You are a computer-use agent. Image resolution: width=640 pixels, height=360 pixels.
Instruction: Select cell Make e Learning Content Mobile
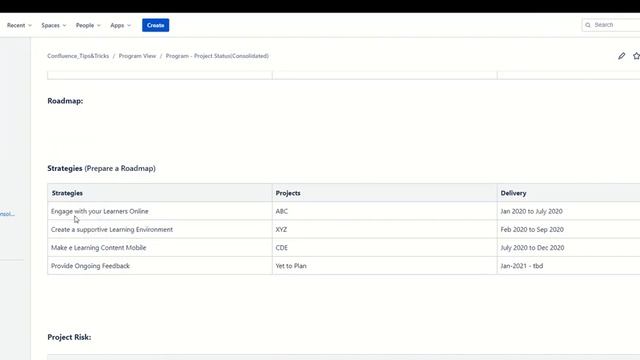point(160,247)
